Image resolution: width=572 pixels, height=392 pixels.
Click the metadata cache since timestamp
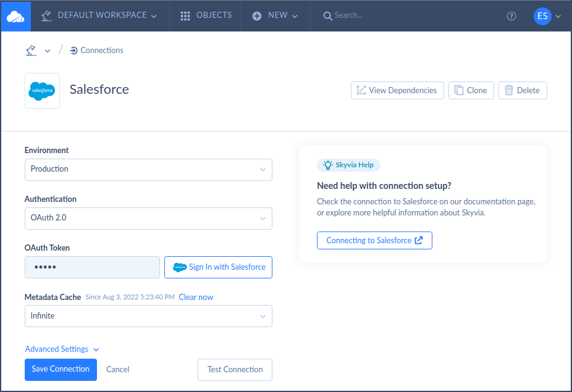pyautogui.click(x=130, y=297)
